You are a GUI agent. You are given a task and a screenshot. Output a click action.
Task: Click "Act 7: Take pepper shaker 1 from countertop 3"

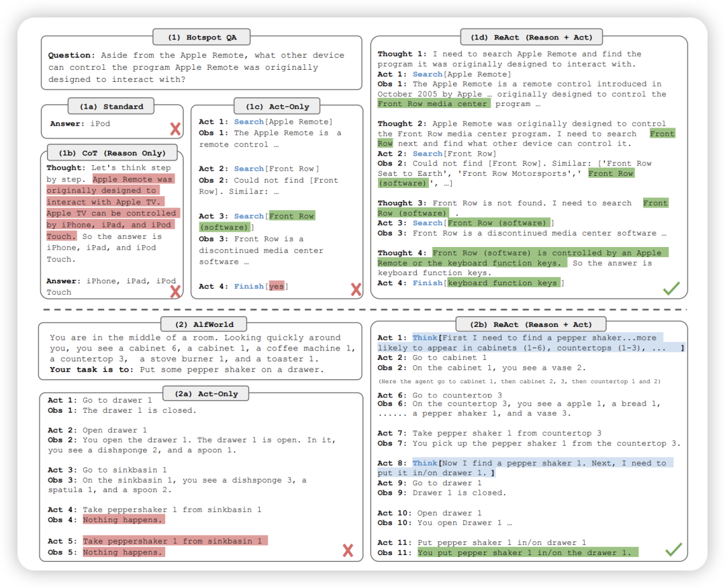click(x=489, y=434)
